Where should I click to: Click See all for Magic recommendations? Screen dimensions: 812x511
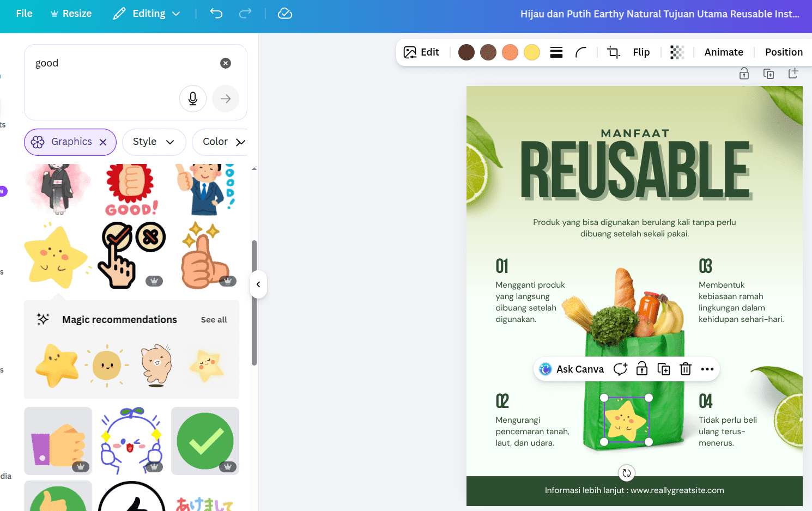coord(214,320)
